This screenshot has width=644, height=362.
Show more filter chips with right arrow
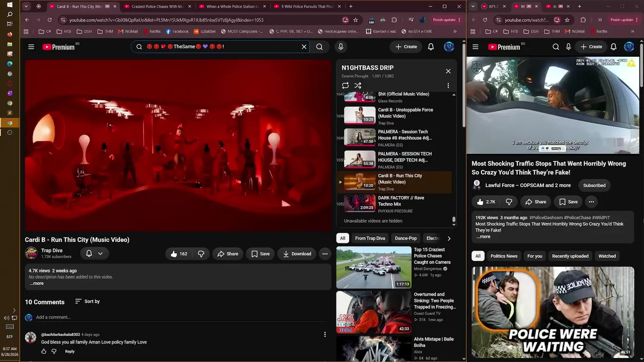click(x=449, y=238)
